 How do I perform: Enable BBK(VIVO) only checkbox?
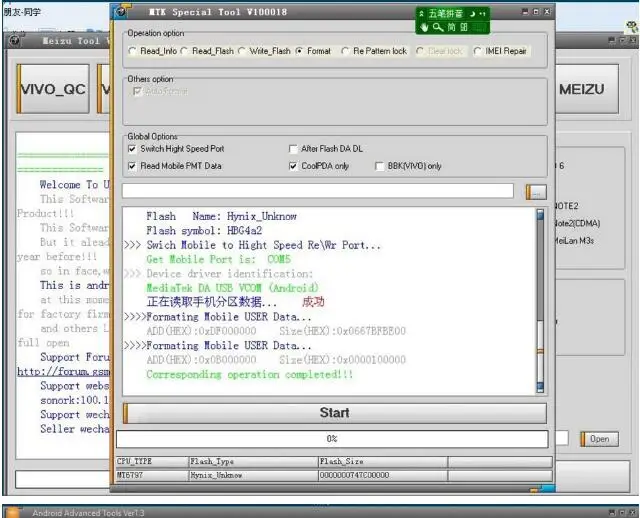[408, 166]
